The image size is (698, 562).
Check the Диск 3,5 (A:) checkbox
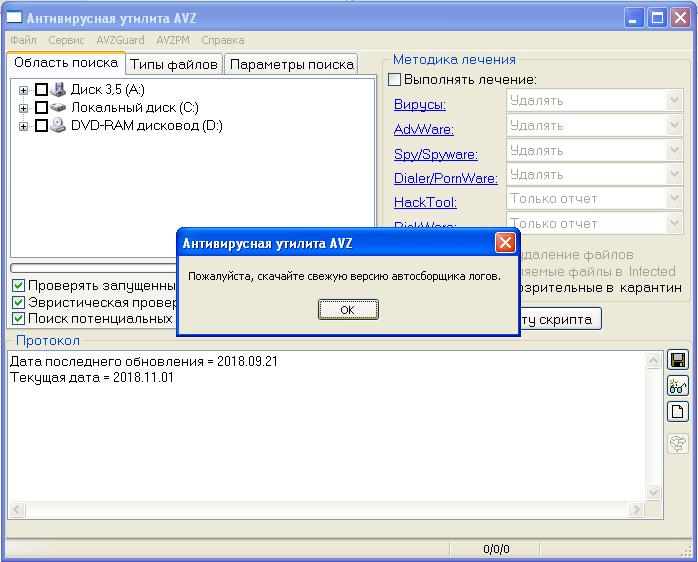[41, 90]
